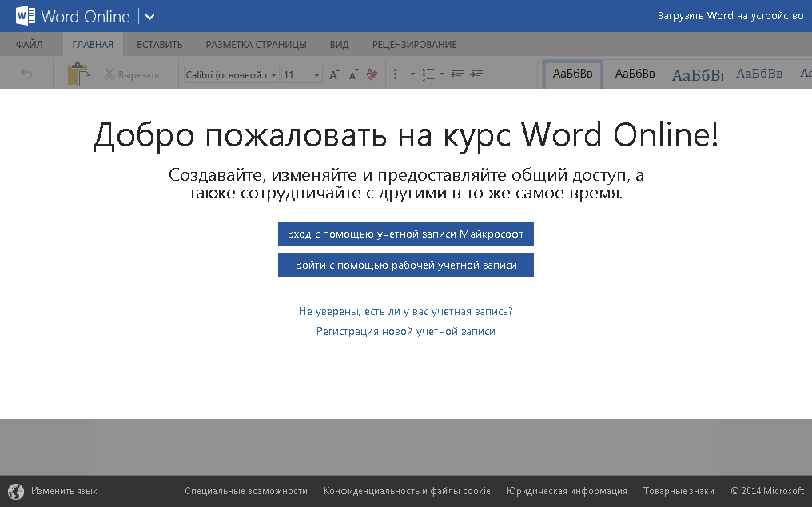This screenshot has width=812, height=507.
Task: Click the Word logo icon in header
Action: coord(26,16)
